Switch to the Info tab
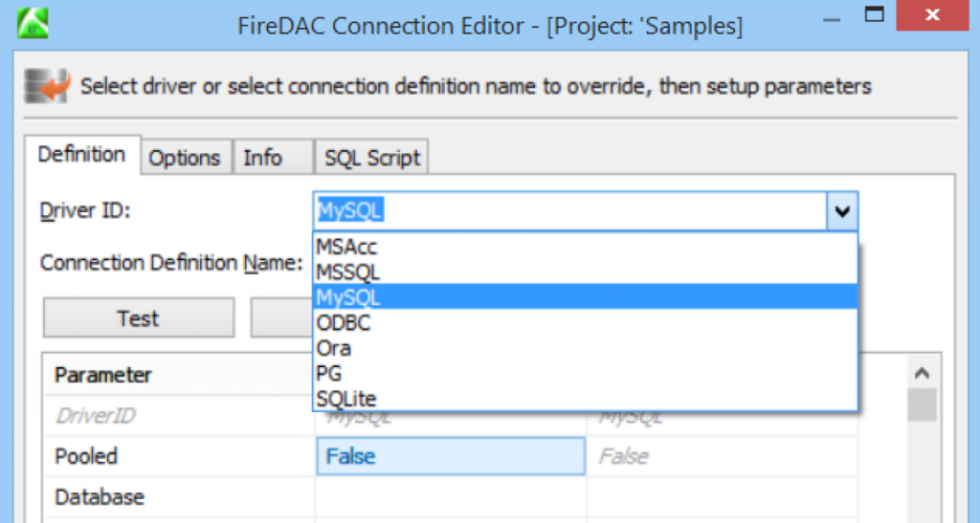The width and height of the screenshot is (980, 523). pos(263,159)
